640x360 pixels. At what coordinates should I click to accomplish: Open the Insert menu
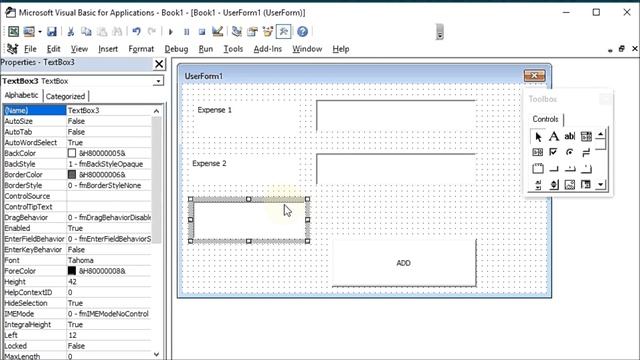[x=108, y=49]
